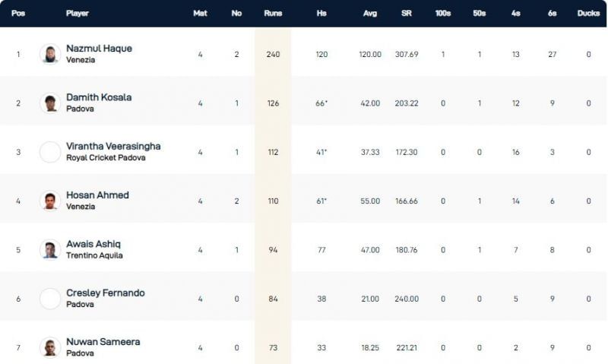The width and height of the screenshot is (608, 364).
Task: Open Damith Kosala player name link
Action: [x=99, y=97]
